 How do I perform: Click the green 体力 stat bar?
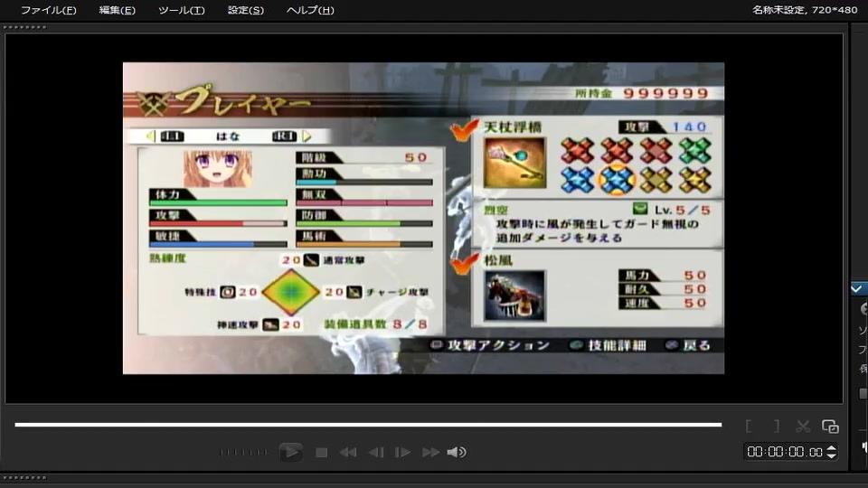[218, 203]
